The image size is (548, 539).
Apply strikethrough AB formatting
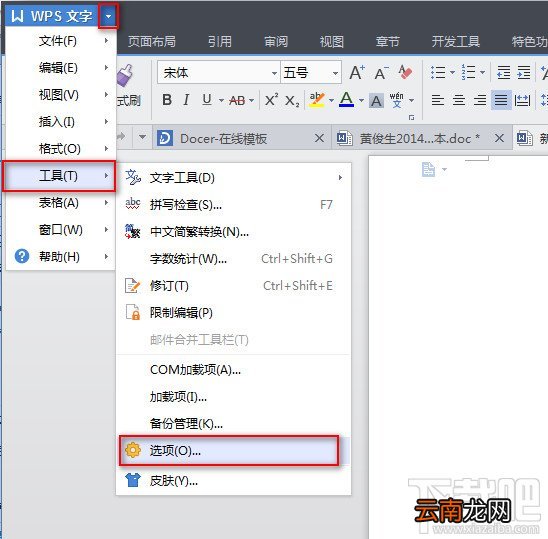(237, 101)
